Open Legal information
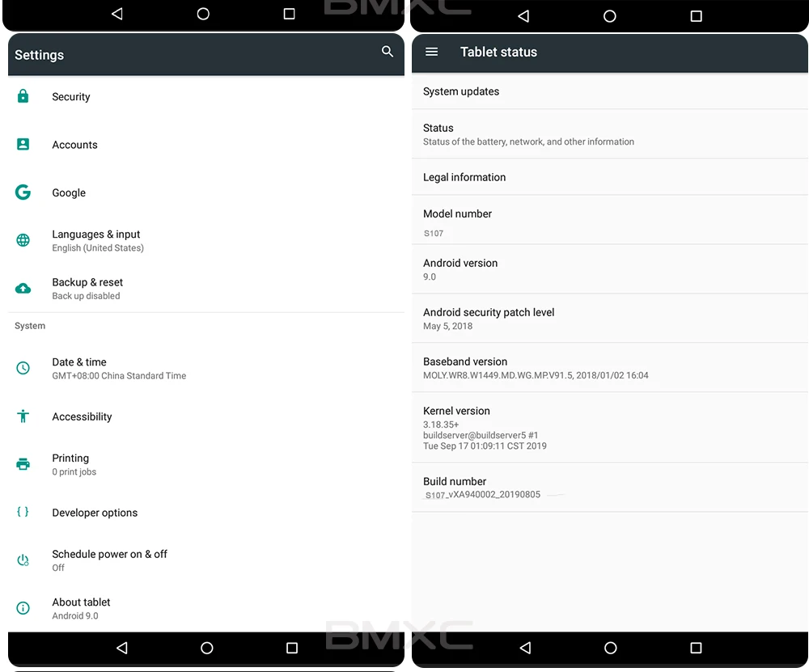The image size is (809, 672). pyautogui.click(x=610, y=177)
